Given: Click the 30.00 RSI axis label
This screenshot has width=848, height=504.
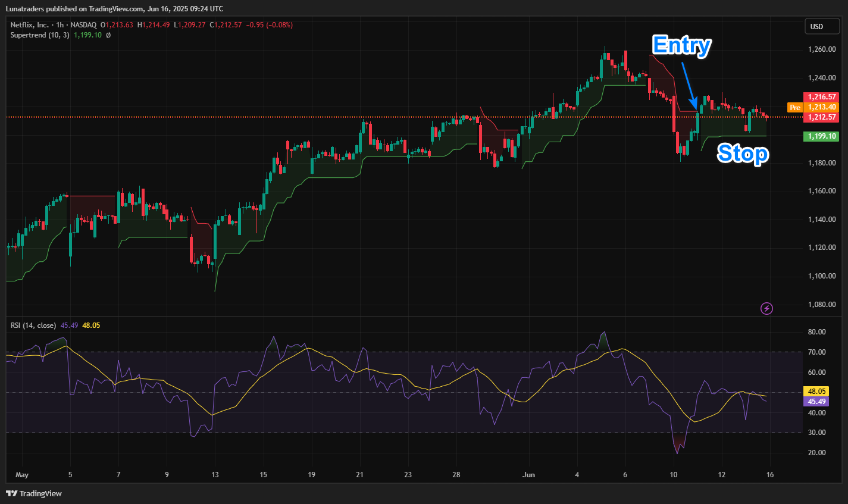Looking at the screenshot, I should (816, 433).
